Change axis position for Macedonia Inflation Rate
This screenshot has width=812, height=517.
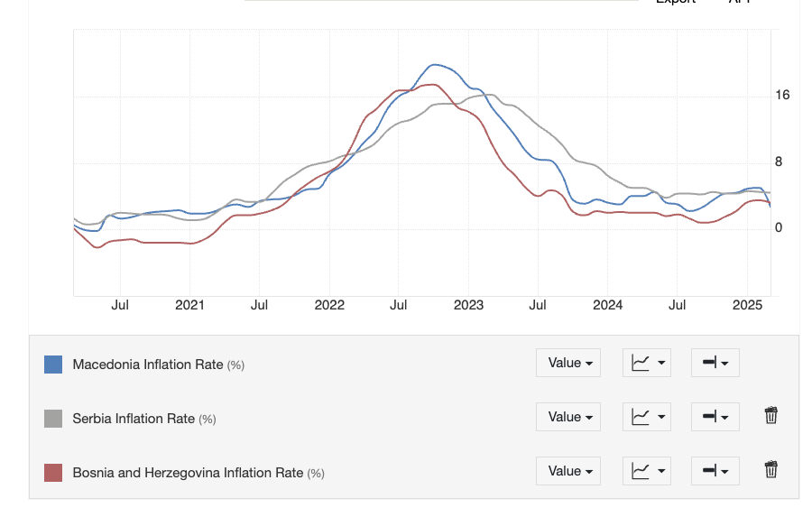(715, 363)
